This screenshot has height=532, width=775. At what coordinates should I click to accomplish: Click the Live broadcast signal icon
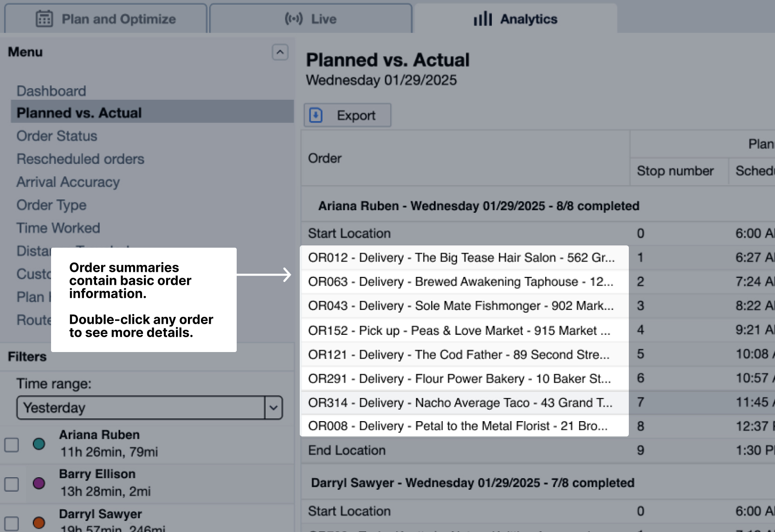293,19
